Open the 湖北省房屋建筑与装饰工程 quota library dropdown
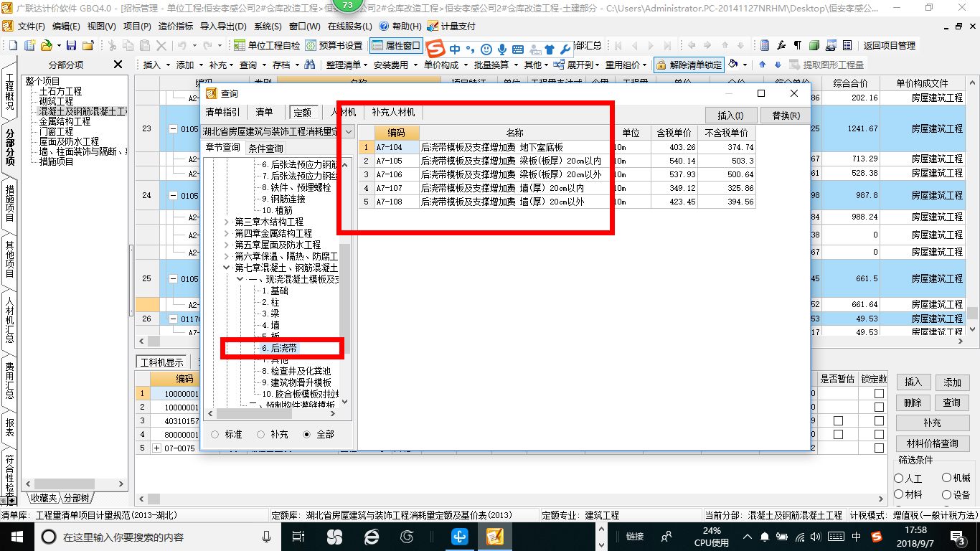This screenshot has height=551, width=980. [x=349, y=132]
